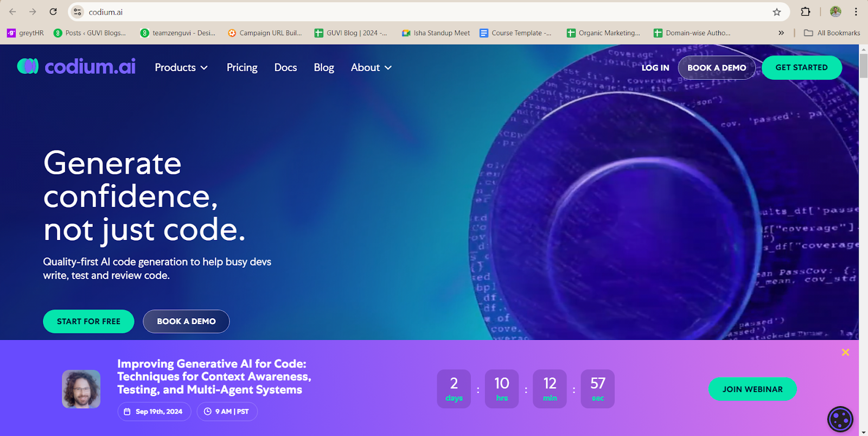Click the scrollbar up arrow
868x436 pixels.
point(863,49)
